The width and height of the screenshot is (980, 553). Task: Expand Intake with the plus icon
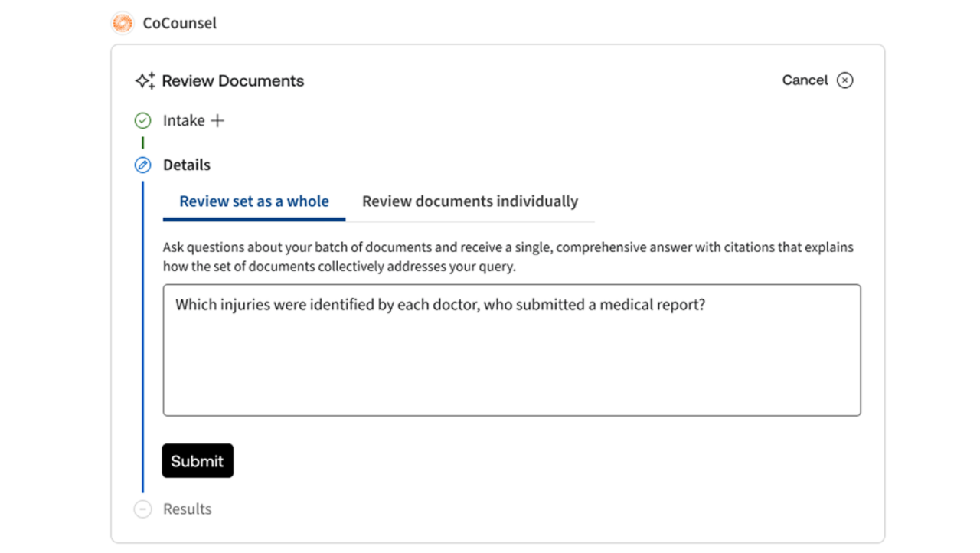(217, 120)
